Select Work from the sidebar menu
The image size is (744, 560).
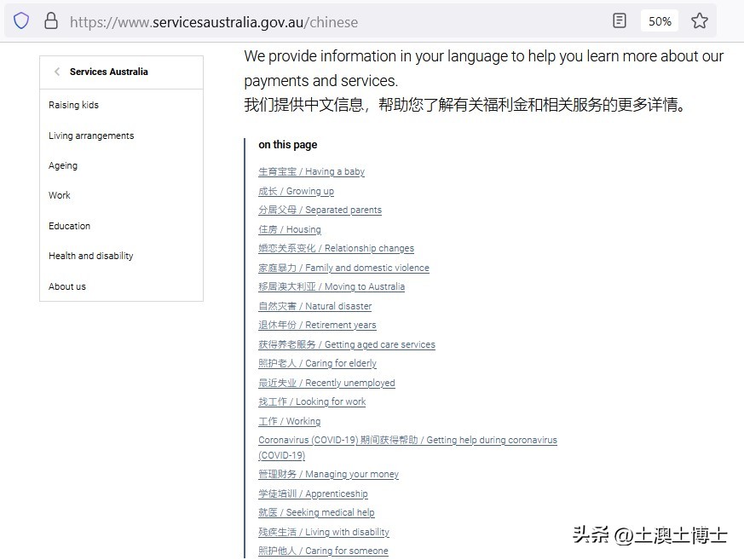(59, 195)
